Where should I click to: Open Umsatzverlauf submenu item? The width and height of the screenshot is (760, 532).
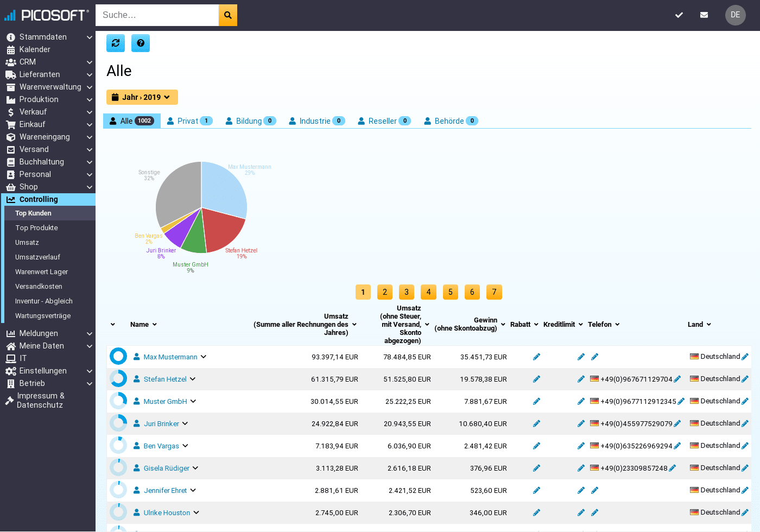(37, 257)
